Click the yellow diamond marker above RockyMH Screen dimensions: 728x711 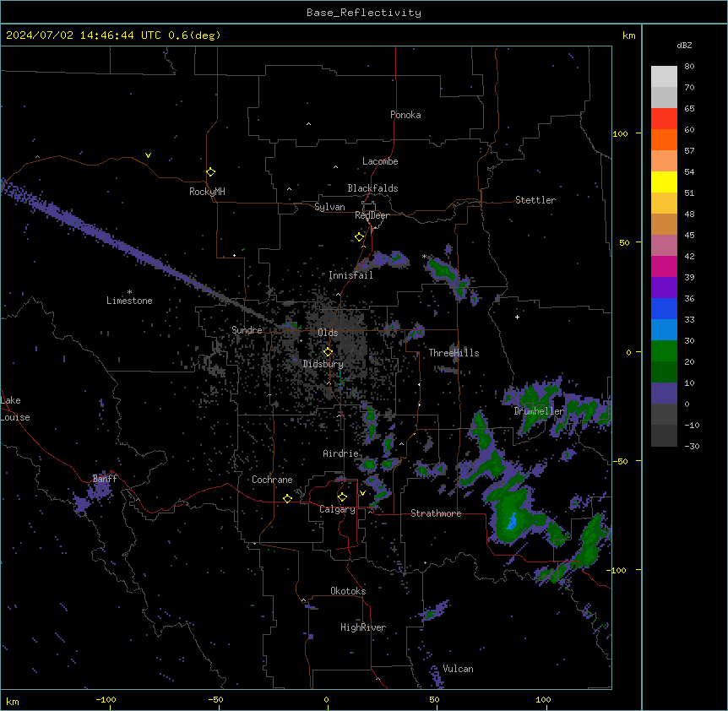pos(210,172)
